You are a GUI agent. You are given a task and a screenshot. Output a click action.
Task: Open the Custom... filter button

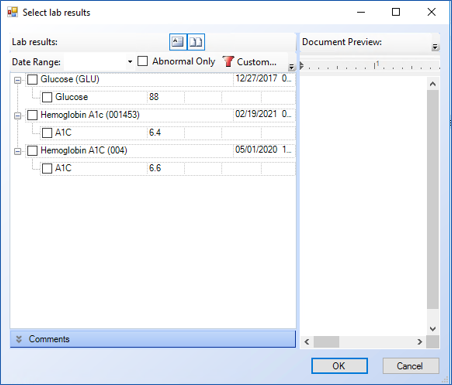coord(250,62)
